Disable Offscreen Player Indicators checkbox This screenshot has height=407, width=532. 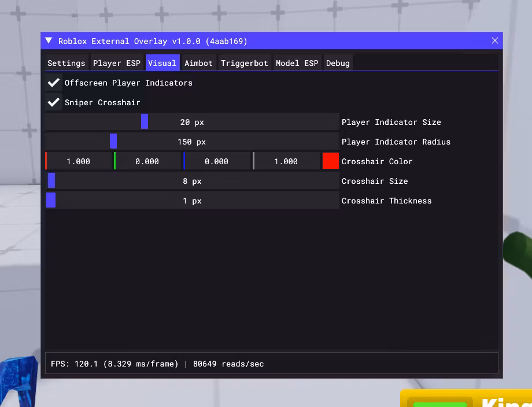(x=54, y=83)
